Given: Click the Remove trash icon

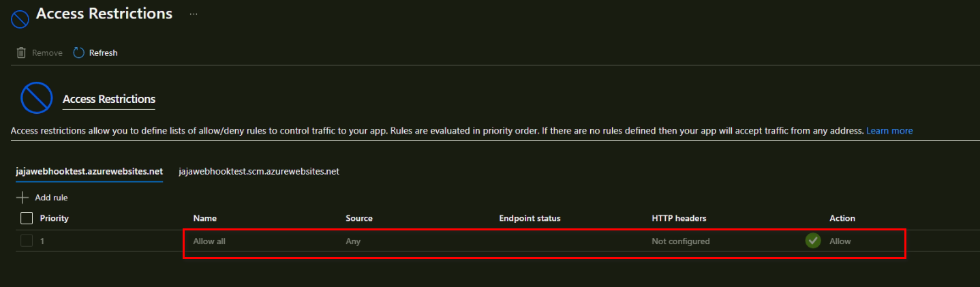Looking at the screenshot, I should pos(21,52).
